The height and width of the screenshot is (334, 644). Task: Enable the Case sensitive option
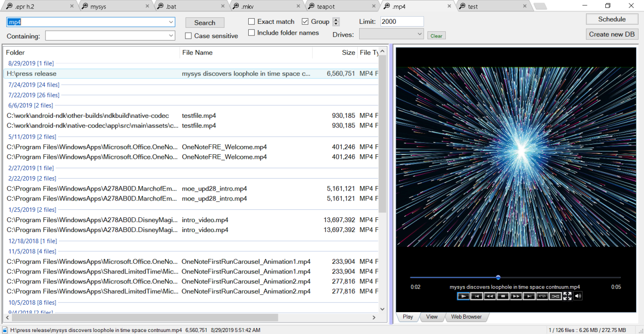(x=188, y=36)
